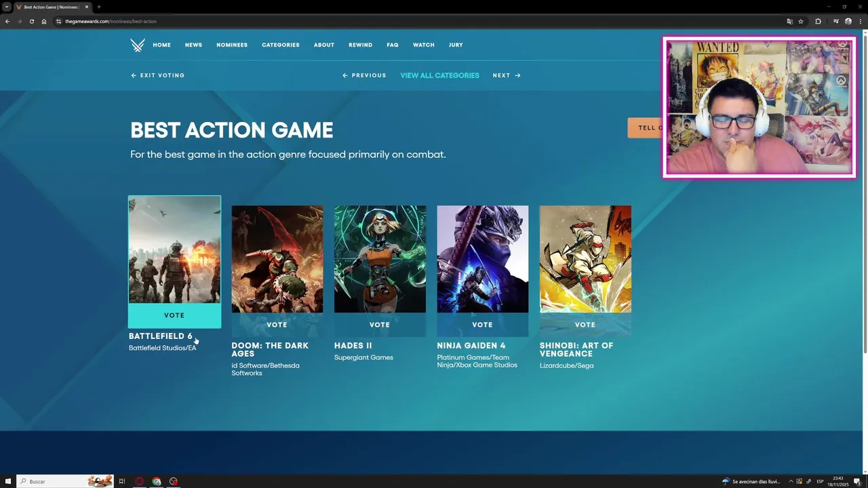This screenshot has height=488, width=868.
Task: Open the taskbar clock and date
Action: (838, 481)
